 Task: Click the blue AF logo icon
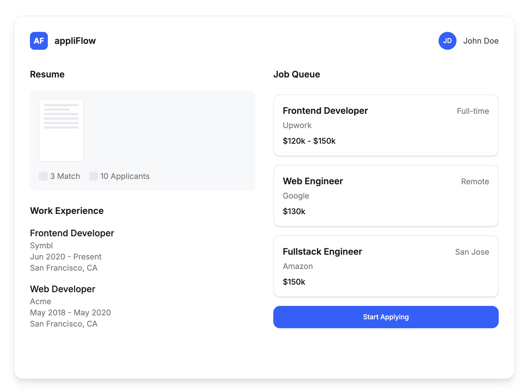coord(39,41)
